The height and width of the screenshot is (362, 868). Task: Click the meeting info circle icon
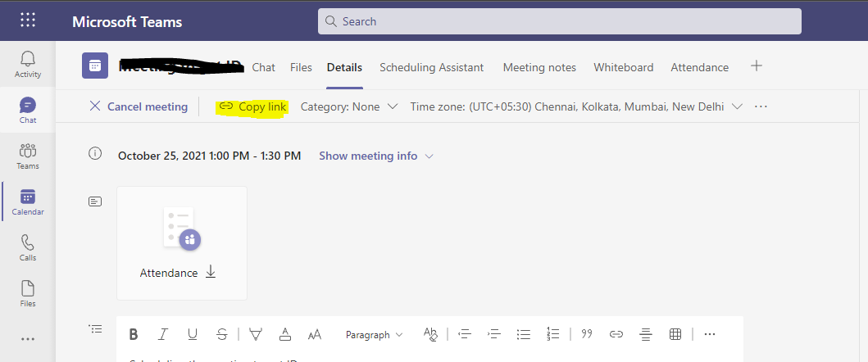point(95,154)
